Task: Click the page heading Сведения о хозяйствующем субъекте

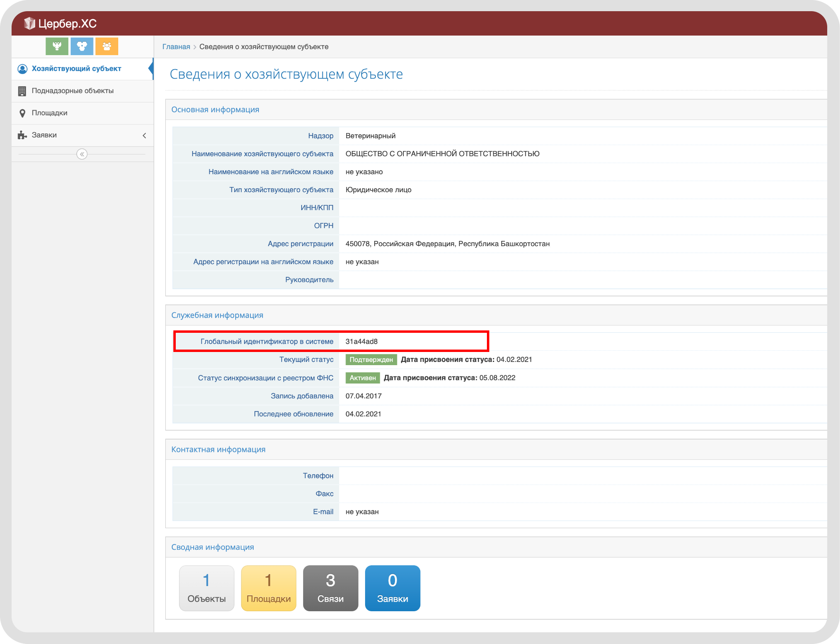Action: 286,74
